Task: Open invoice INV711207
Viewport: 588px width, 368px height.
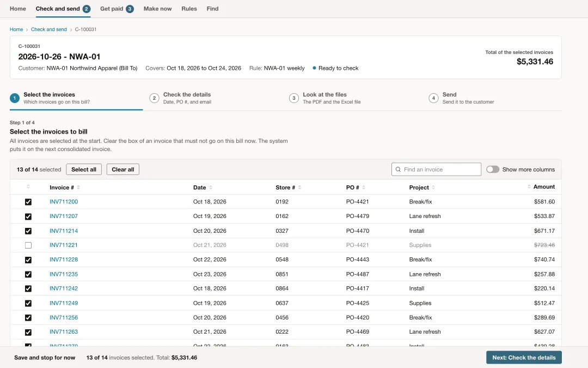Action: click(64, 216)
